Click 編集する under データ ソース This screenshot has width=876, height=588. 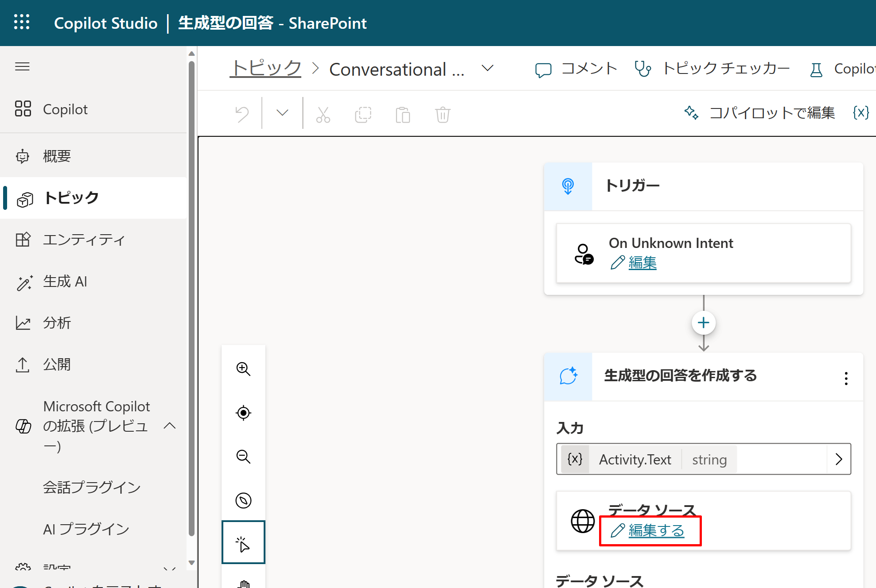pos(656,531)
